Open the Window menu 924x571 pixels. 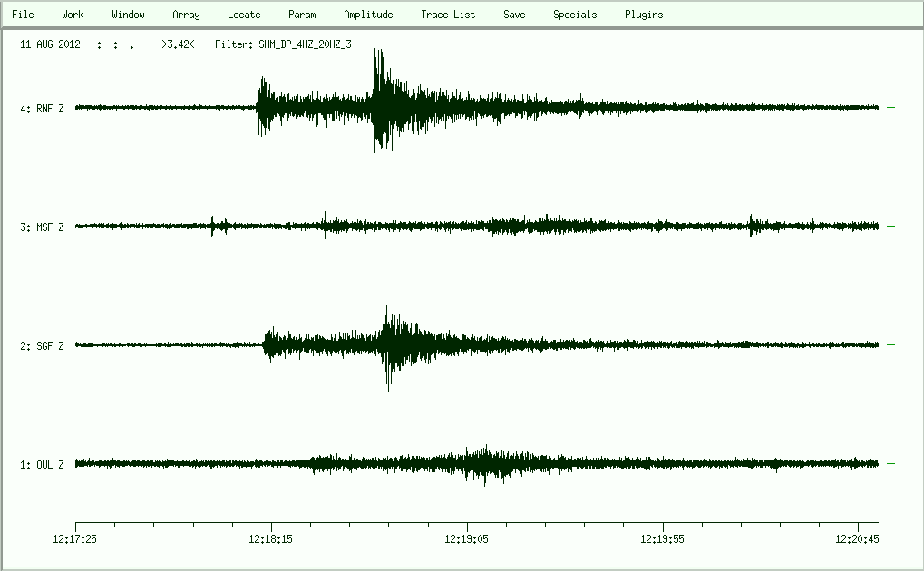pos(128,15)
